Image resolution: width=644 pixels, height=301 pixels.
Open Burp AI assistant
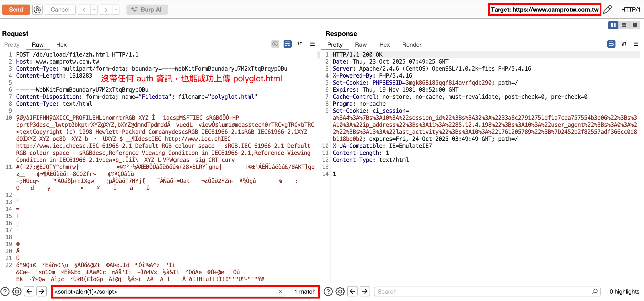click(x=147, y=9)
